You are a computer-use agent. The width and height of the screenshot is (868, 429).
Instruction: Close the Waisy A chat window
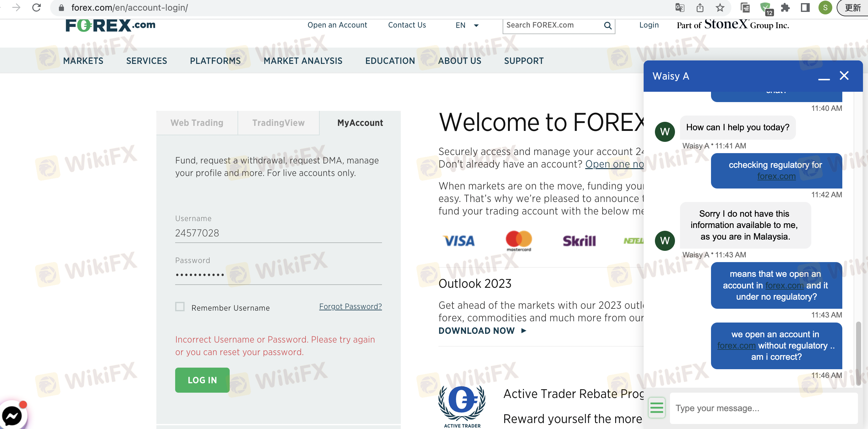tap(844, 76)
